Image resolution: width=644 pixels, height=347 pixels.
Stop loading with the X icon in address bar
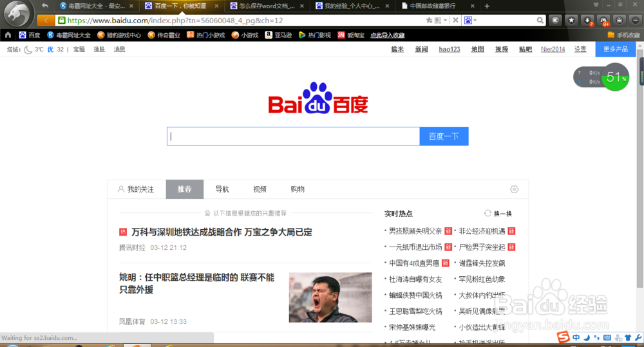tap(455, 20)
